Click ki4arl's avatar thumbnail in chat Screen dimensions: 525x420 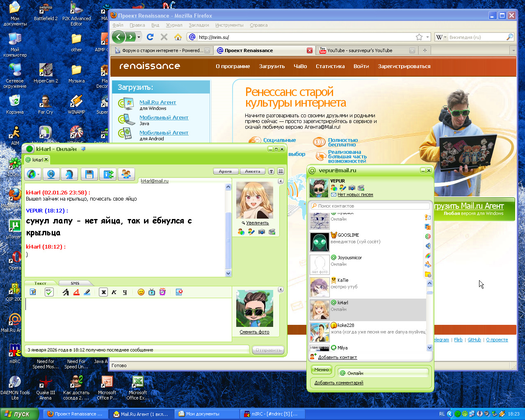(x=255, y=200)
